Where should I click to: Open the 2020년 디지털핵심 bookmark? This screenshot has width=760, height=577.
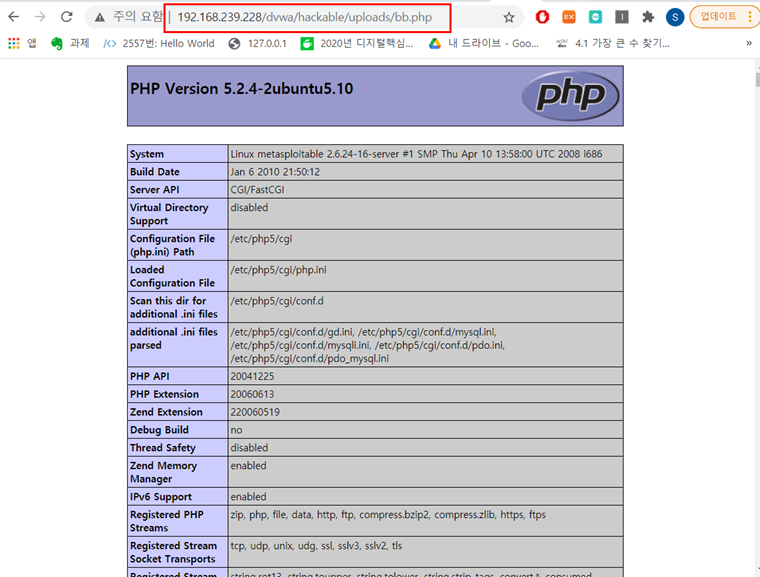point(357,44)
